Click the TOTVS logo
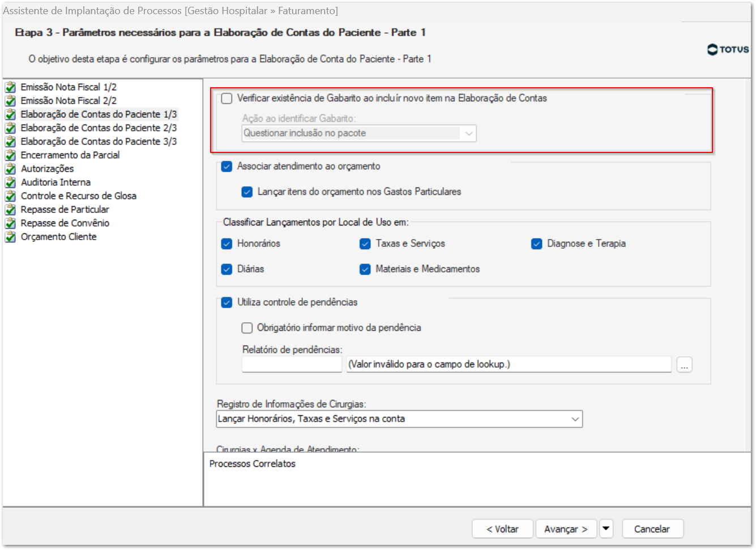 [728, 50]
